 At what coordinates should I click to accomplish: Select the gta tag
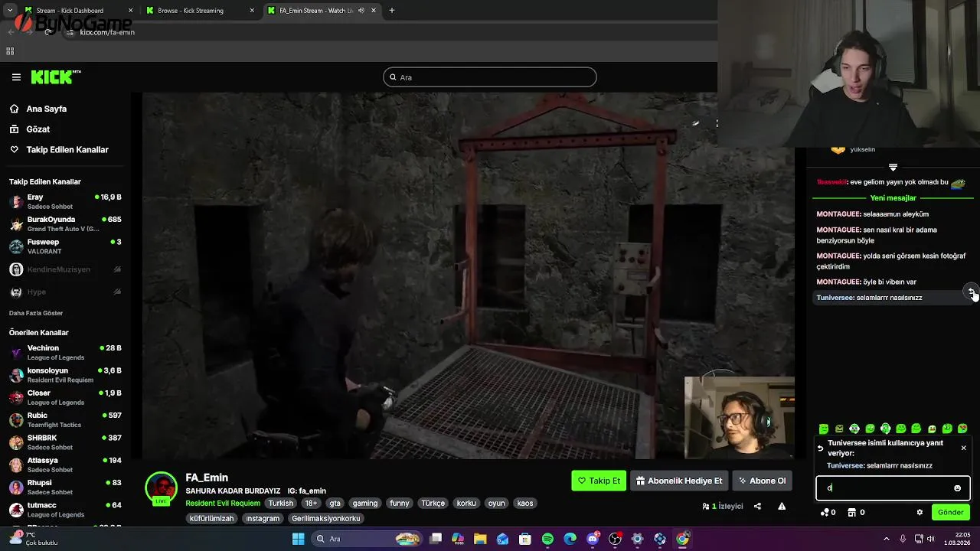tap(335, 503)
